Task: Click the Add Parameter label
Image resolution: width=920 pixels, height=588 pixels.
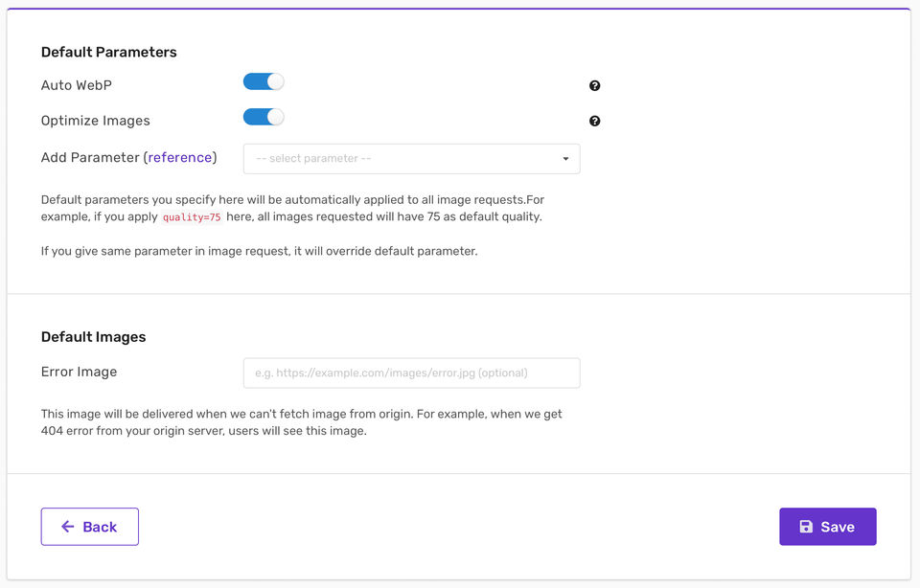Action: [91, 158]
